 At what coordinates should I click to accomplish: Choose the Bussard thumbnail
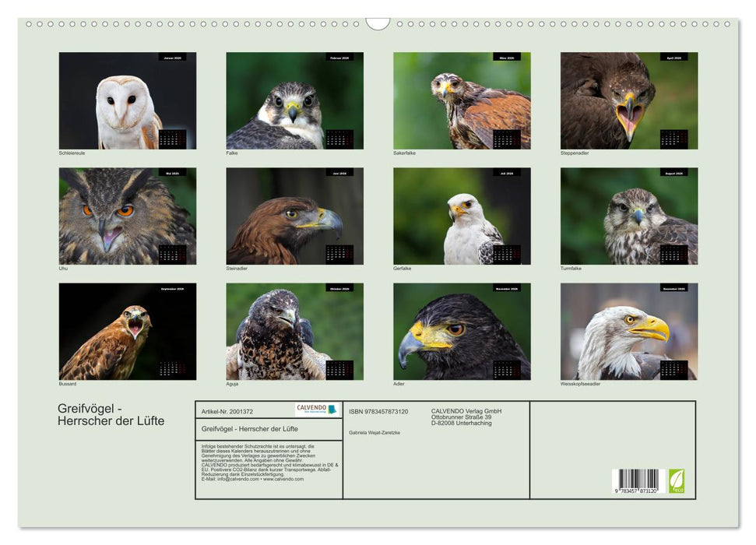127,331
